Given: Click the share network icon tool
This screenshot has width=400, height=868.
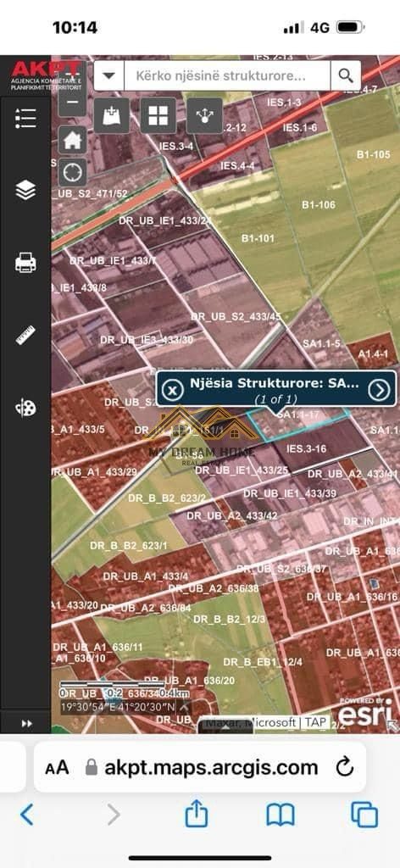Looking at the screenshot, I should (x=205, y=115).
